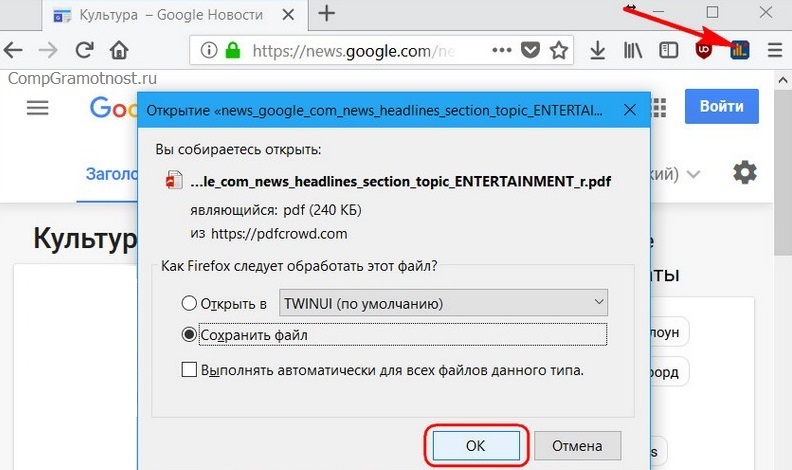This screenshot has width=792, height=470.
Task: Select the Сохранить файл radio button
Action: [x=189, y=335]
